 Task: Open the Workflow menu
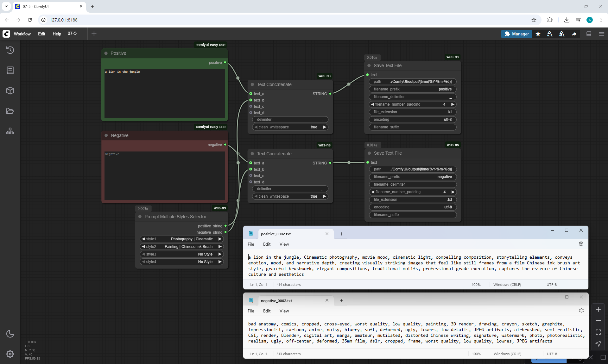point(22,34)
